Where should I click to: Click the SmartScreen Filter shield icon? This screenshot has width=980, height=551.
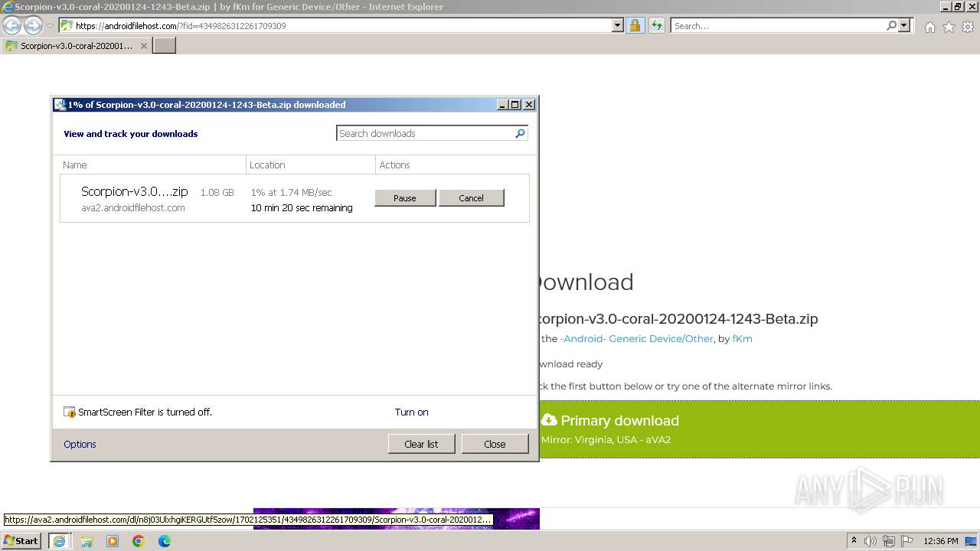pos(70,412)
